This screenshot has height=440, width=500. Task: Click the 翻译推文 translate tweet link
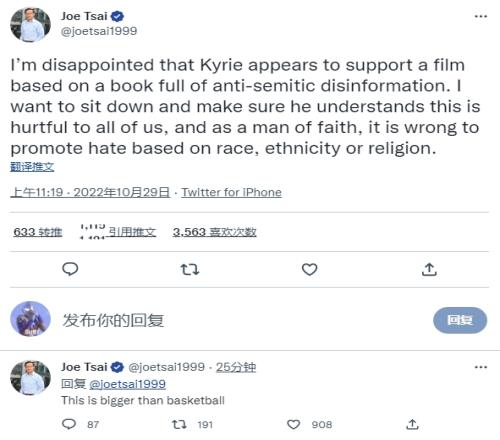pyautogui.click(x=32, y=167)
